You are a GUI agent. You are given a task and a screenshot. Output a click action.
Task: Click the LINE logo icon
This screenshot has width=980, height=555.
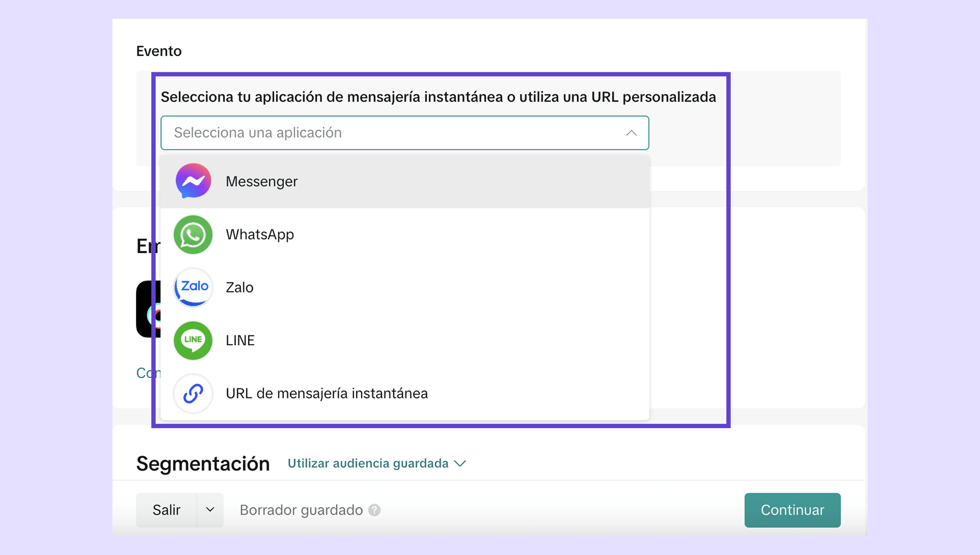tap(193, 340)
